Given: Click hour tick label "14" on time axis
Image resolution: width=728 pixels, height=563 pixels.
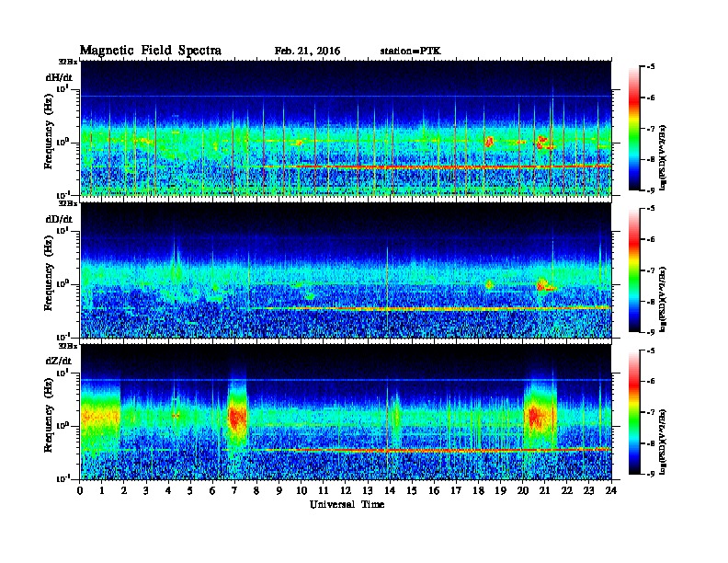Looking at the screenshot, I should point(390,490).
